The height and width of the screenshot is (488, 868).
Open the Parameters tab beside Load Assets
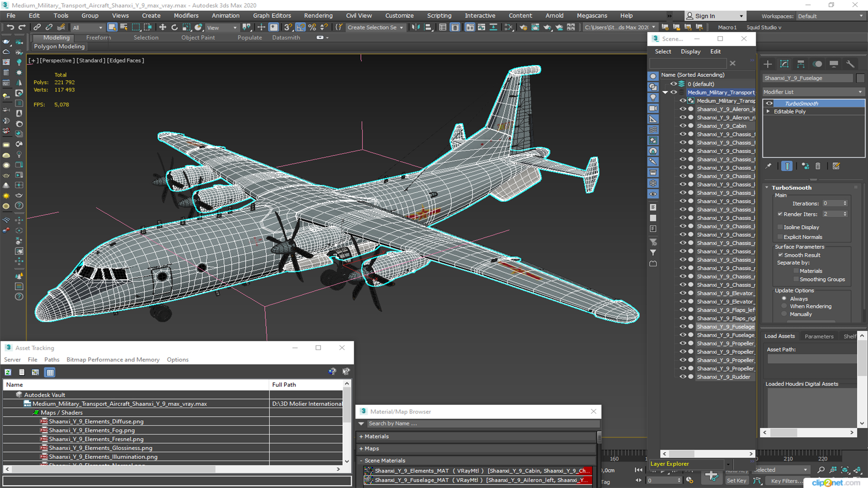[819, 336]
